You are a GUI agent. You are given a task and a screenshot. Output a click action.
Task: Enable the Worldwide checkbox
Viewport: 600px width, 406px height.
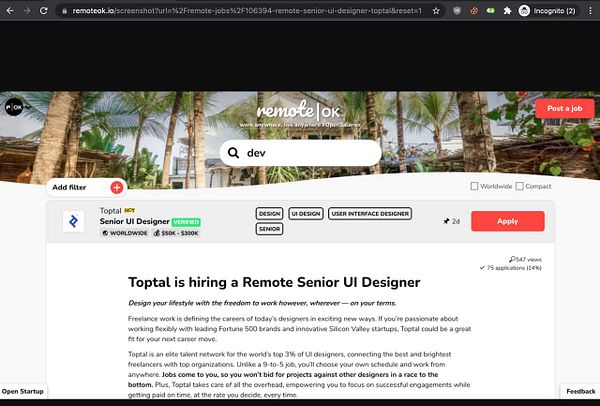point(474,186)
